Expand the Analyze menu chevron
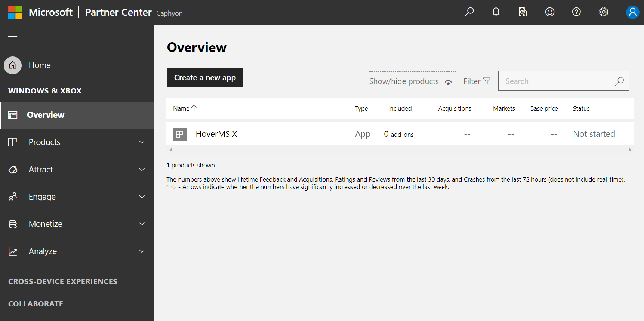The height and width of the screenshot is (321, 644). 142,251
